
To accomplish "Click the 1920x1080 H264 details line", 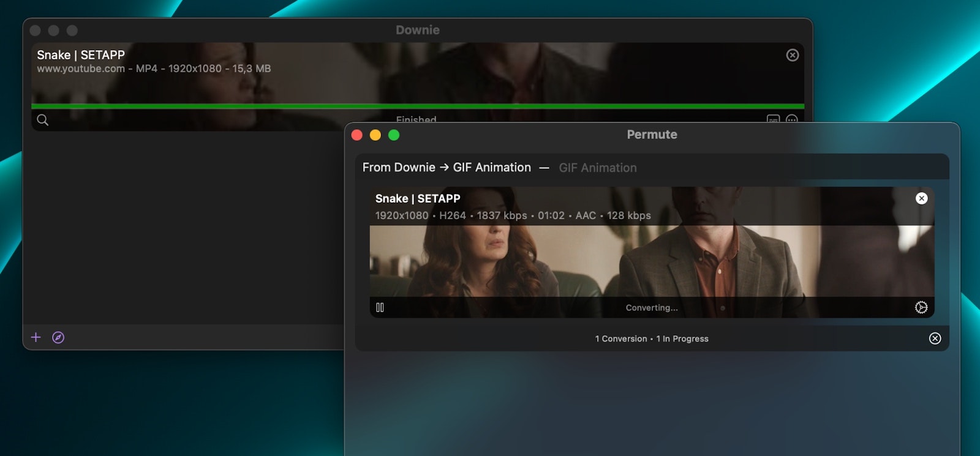I will (x=513, y=215).
